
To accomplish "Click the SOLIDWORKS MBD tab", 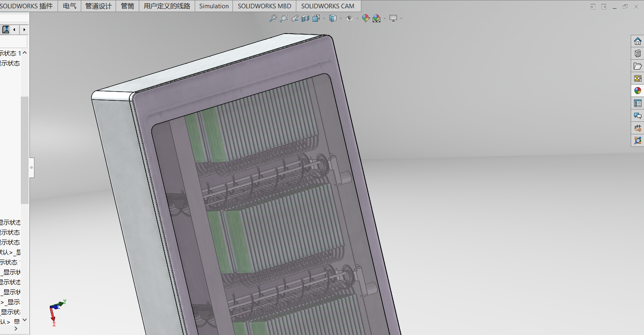I will (264, 6).
